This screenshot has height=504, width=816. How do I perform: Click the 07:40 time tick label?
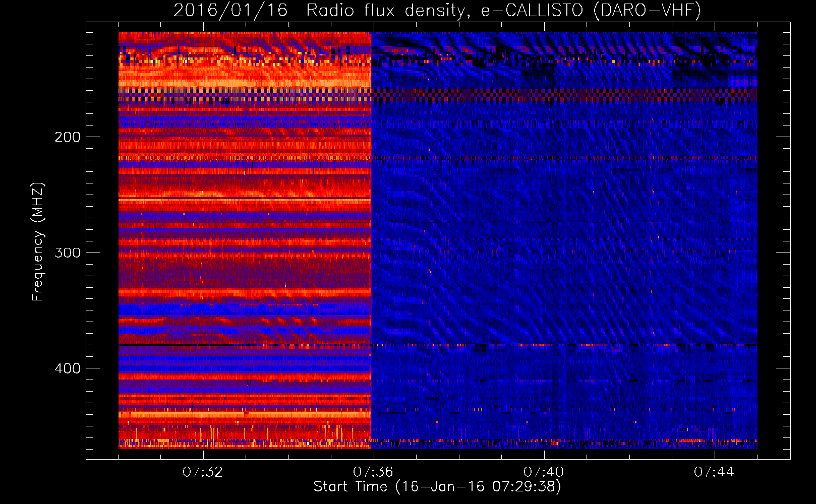[544, 472]
